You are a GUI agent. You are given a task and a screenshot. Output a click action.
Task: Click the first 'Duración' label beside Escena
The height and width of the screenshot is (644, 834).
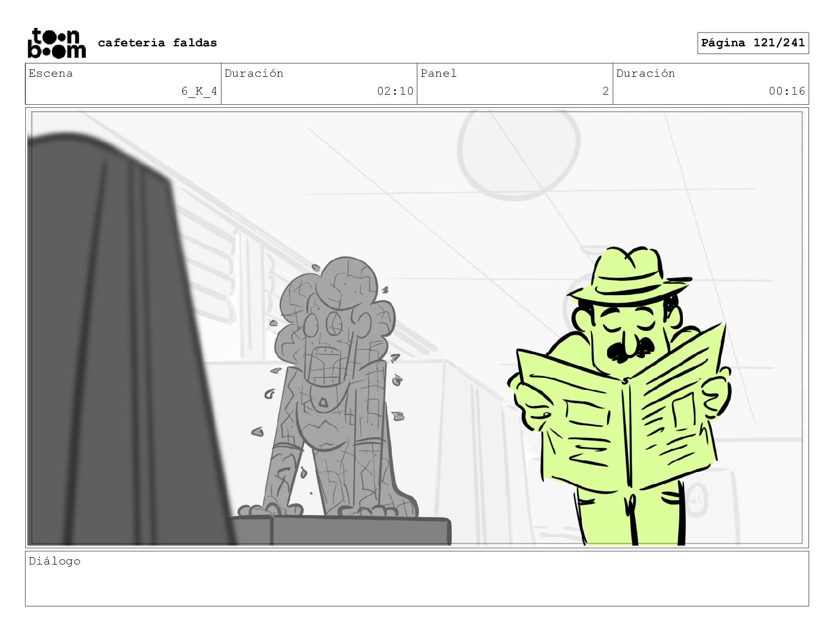pos(254,73)
